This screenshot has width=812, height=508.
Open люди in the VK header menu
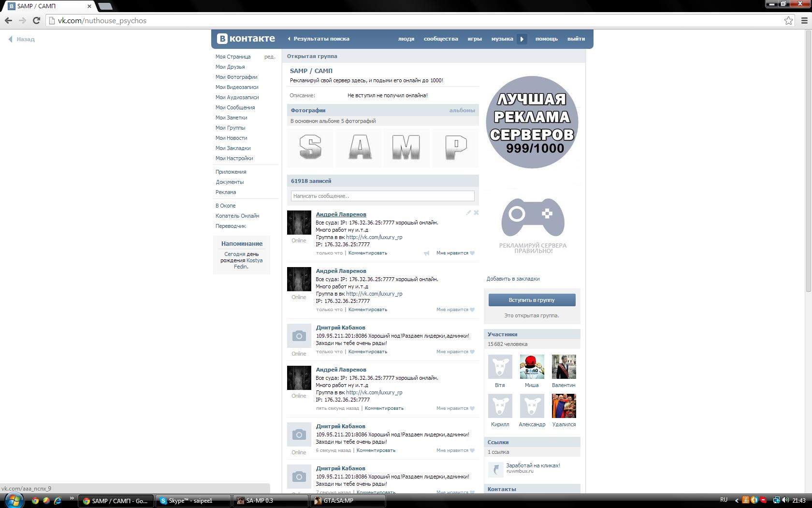tap(406, 39)
